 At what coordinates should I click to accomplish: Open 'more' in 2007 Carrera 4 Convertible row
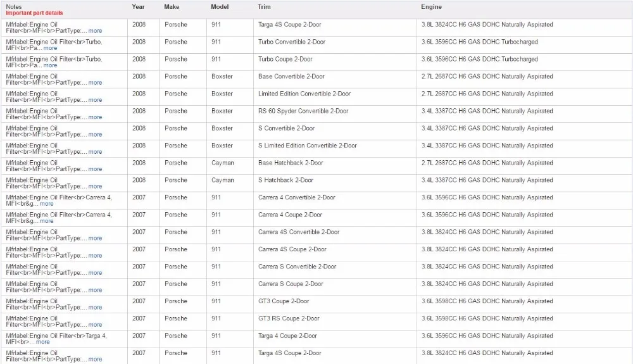pyautogui.click(x=46, y=204)
